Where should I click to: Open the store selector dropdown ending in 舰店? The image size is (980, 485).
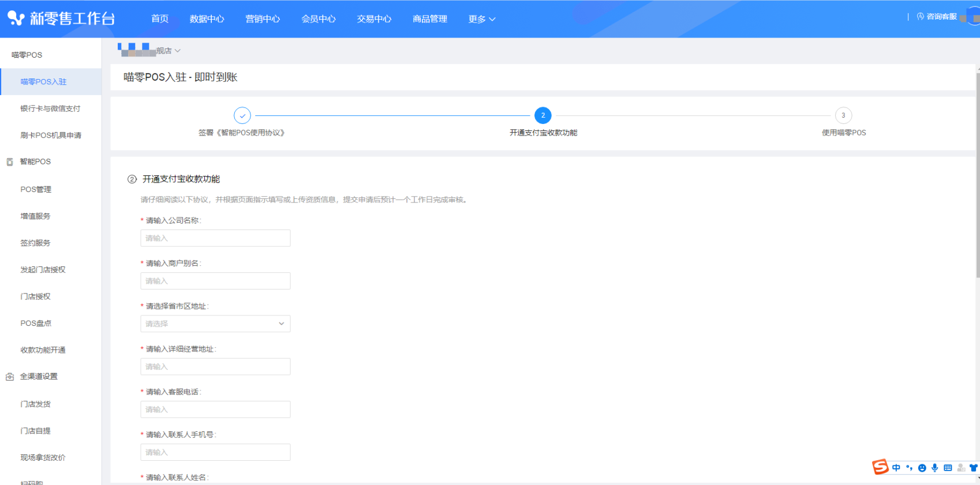click(x=149, y=50)
